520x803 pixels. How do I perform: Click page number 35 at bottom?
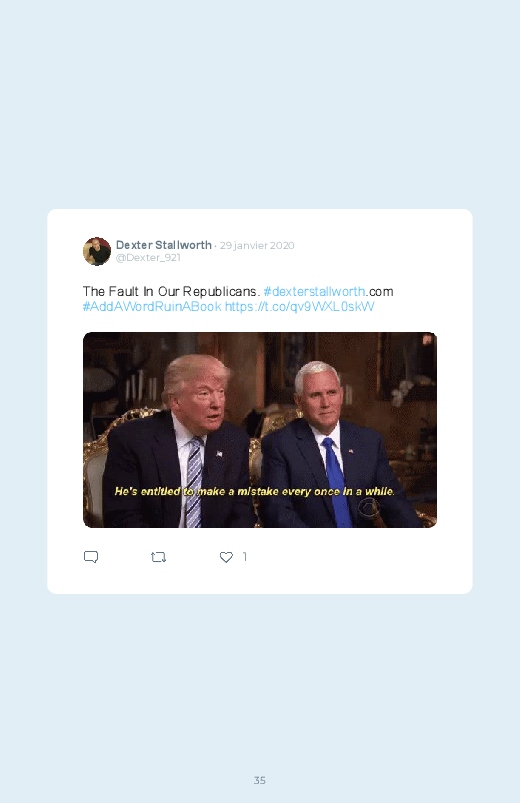[260, 780]
